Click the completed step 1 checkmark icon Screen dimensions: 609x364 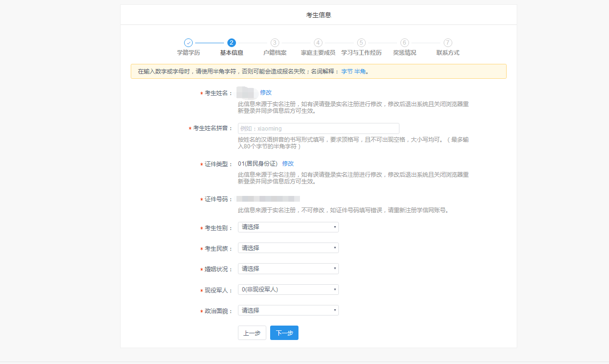[188, 43]
